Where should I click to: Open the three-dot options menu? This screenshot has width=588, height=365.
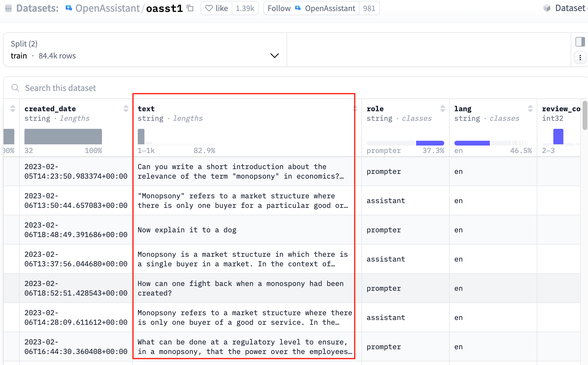580,58
